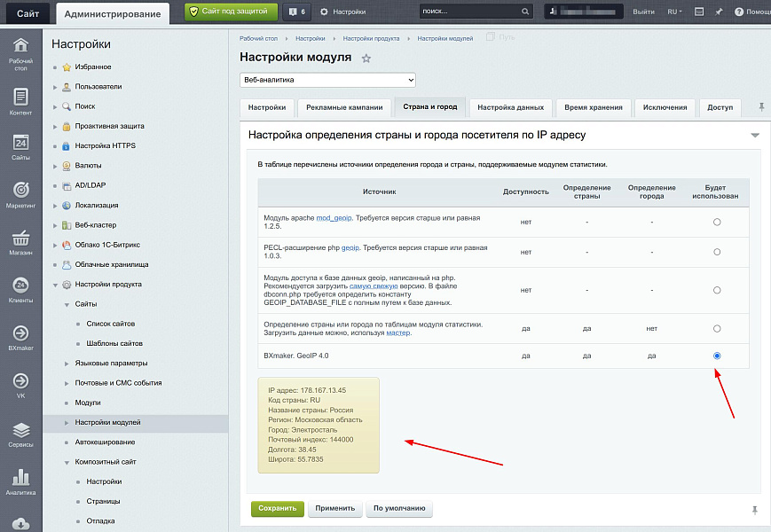
Task: Open the Веб-аналитика module dropdown
Action: (321, 80)
